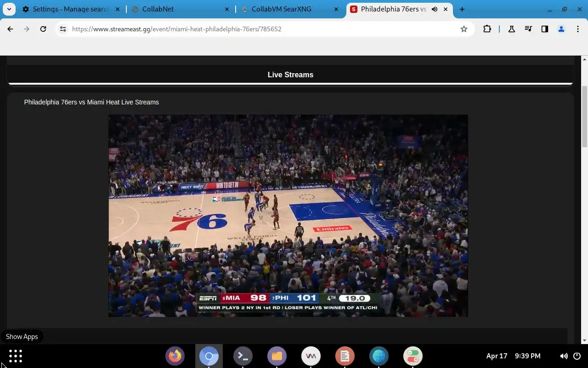Go back to the previous page

(10, 29)
